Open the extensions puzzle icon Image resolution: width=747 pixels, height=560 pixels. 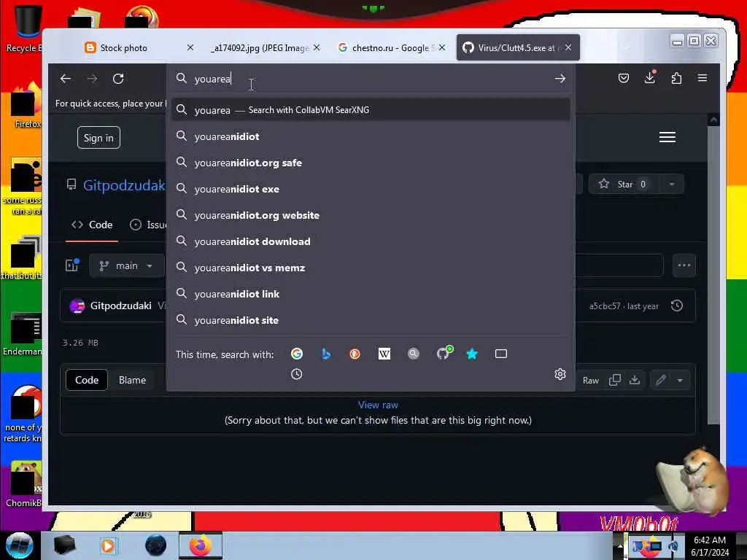point(676,78)
